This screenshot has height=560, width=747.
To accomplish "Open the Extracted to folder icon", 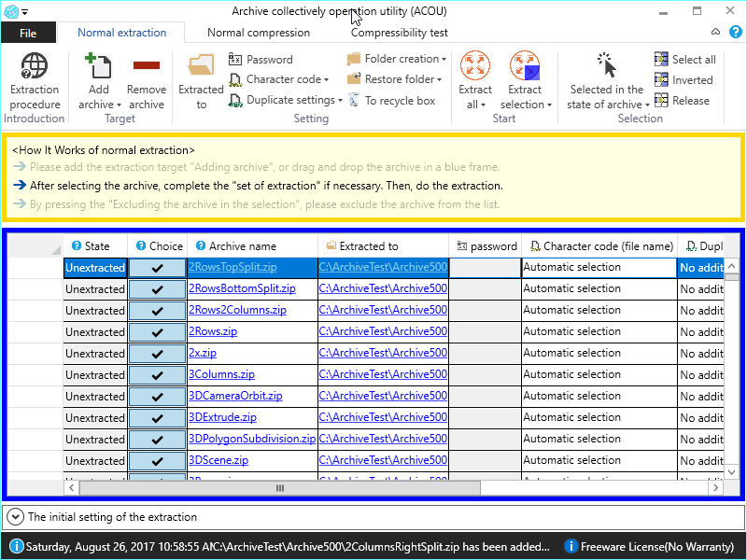I will (x=201, y=65).
